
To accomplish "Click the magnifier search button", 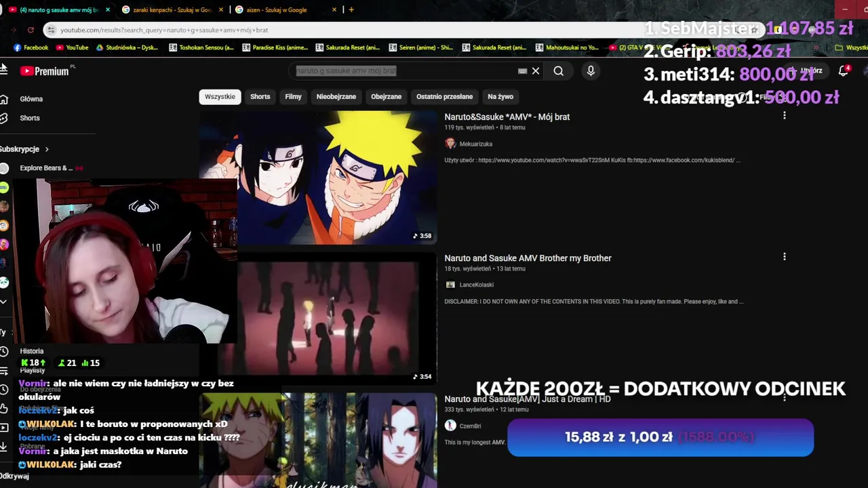I will (558, 70).
